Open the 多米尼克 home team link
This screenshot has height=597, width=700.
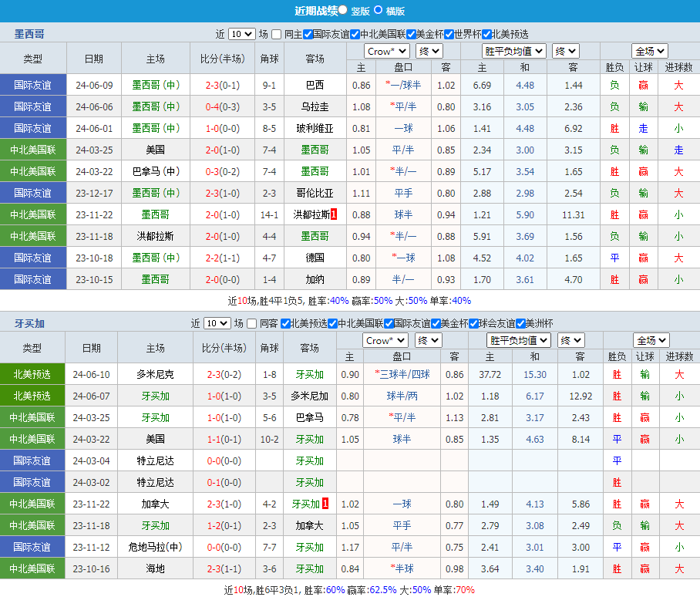click(155, 374)
